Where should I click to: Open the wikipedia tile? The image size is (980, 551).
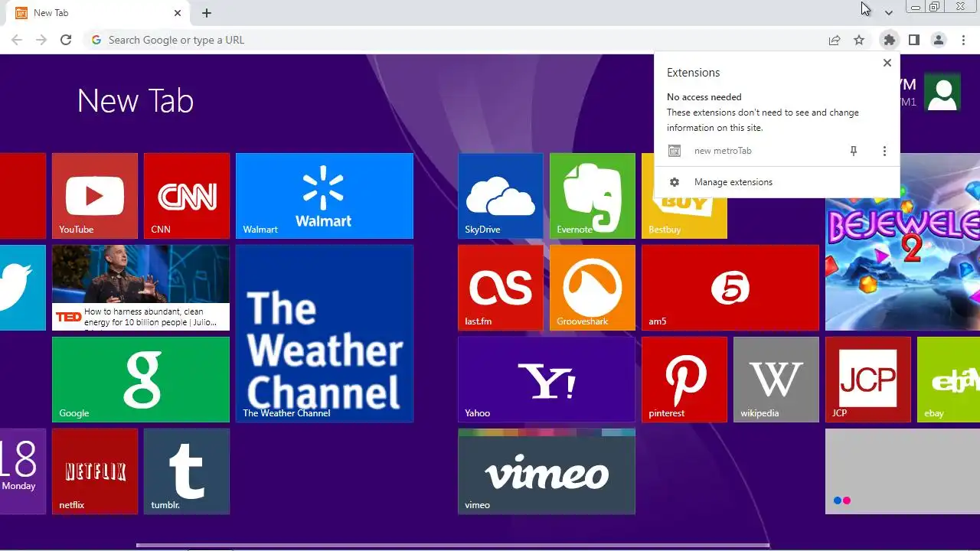776,380
